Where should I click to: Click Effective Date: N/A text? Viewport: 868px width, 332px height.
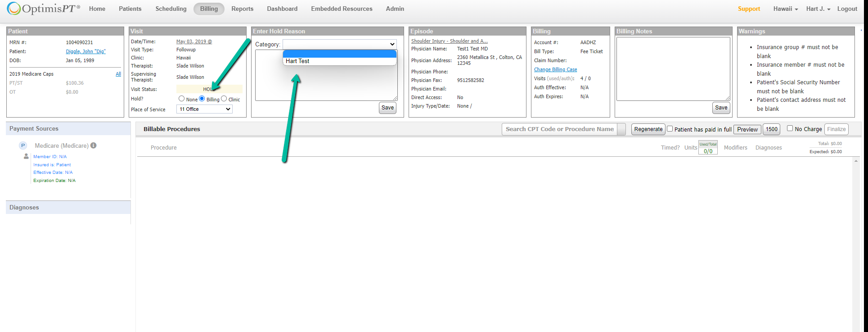coord(53,173)
